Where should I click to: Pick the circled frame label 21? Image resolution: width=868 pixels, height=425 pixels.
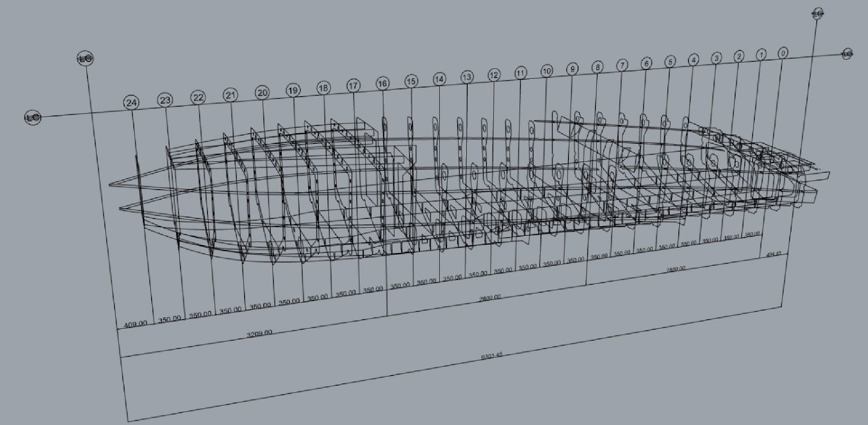[x=230, y=95]
